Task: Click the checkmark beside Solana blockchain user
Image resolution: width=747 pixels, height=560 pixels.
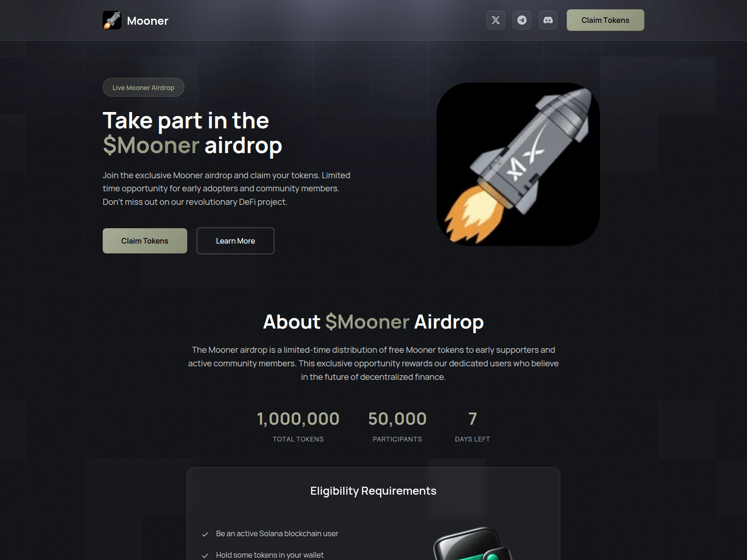Action: coord(205,534)
